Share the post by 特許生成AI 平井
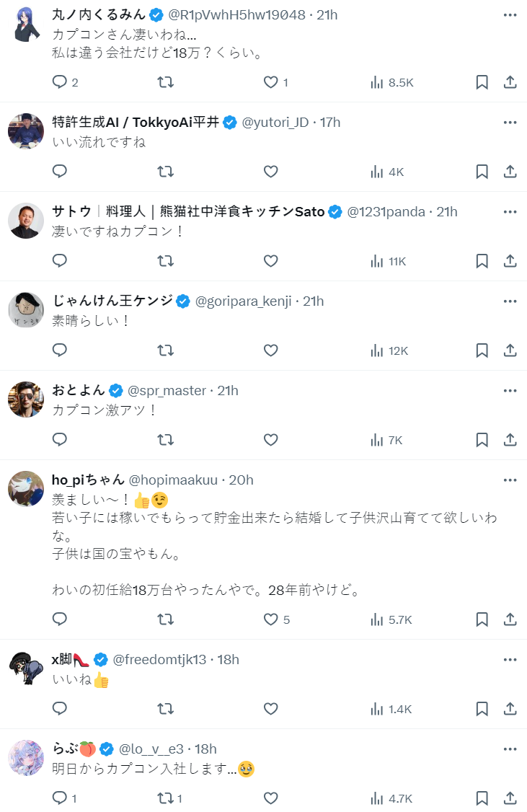The image size is (527, 812). (x=510, y=172)
